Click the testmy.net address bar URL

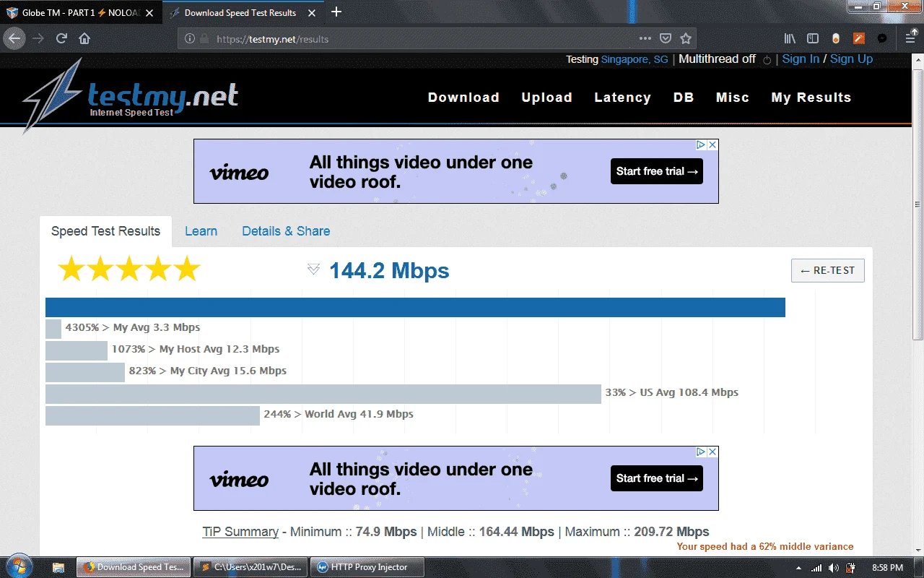pyautogui.click(x=273, y=39)
